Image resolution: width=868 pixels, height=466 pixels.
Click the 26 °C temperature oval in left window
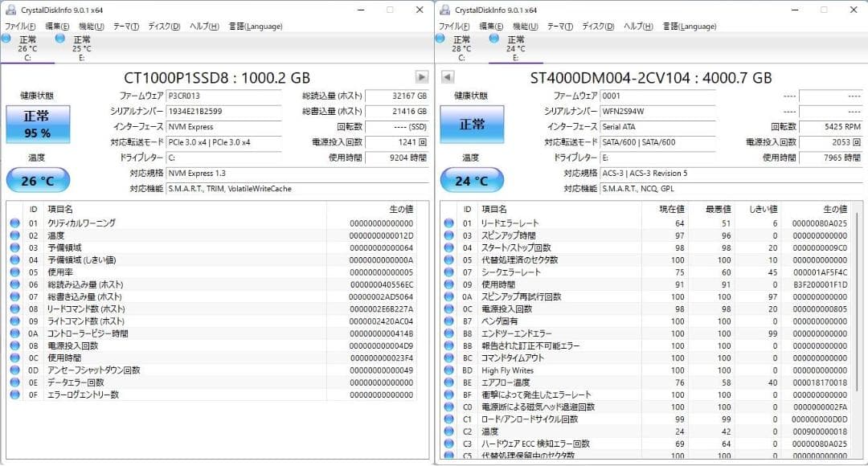point(37,180)
